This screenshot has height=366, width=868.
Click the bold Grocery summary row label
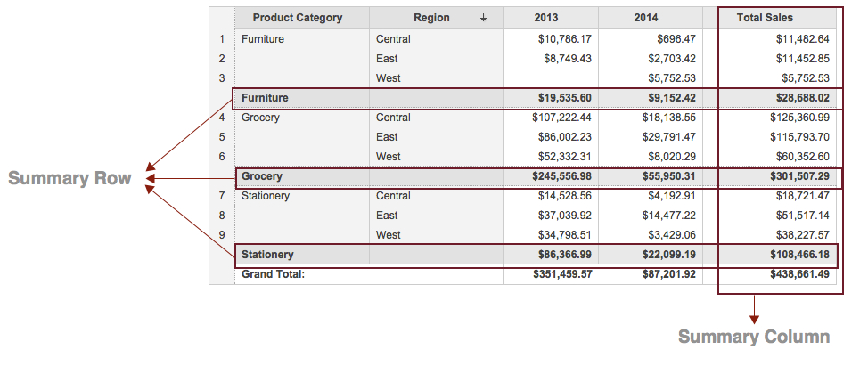click(x=262, y=176)
